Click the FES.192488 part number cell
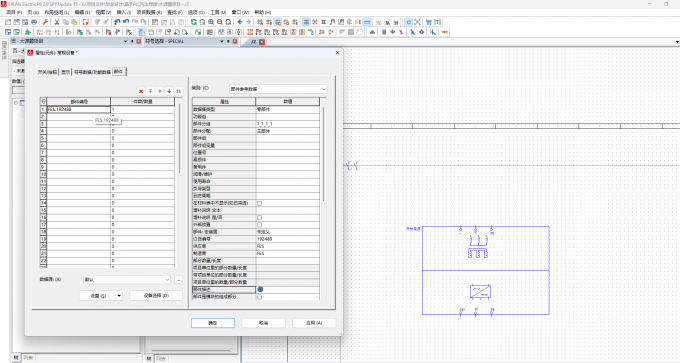The height and width of the screenshot is (363, 680). (x=78, y=110)
